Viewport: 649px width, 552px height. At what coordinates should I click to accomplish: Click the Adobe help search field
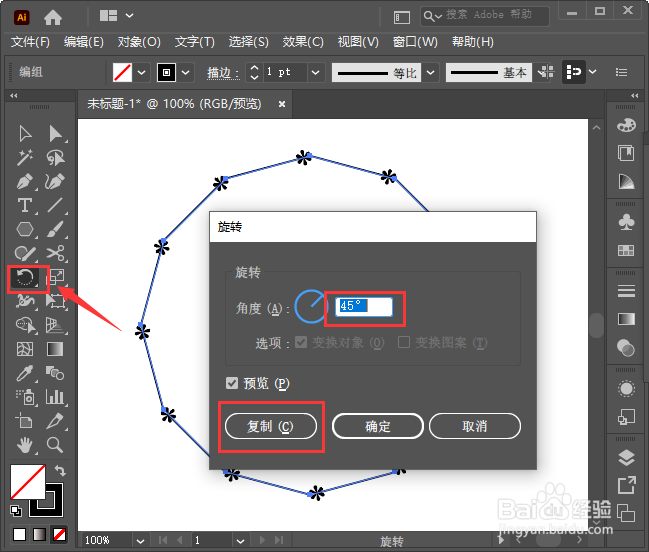(x=485, y=16)
